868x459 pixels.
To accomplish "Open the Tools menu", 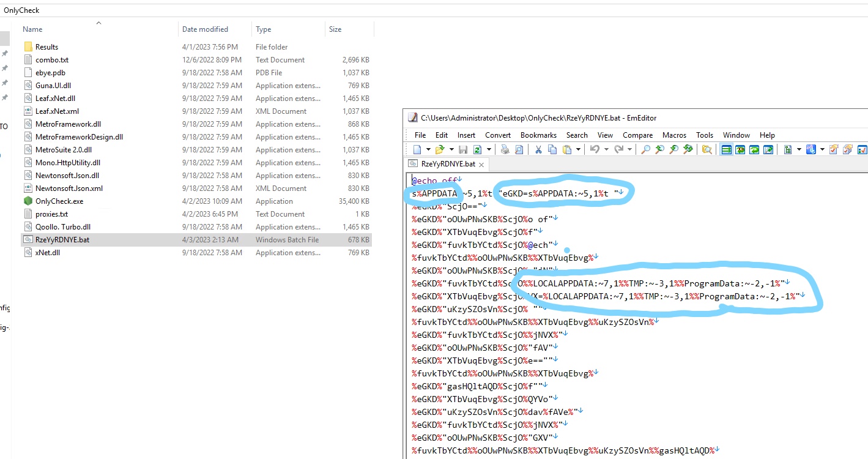I will (x=705, y=135).
